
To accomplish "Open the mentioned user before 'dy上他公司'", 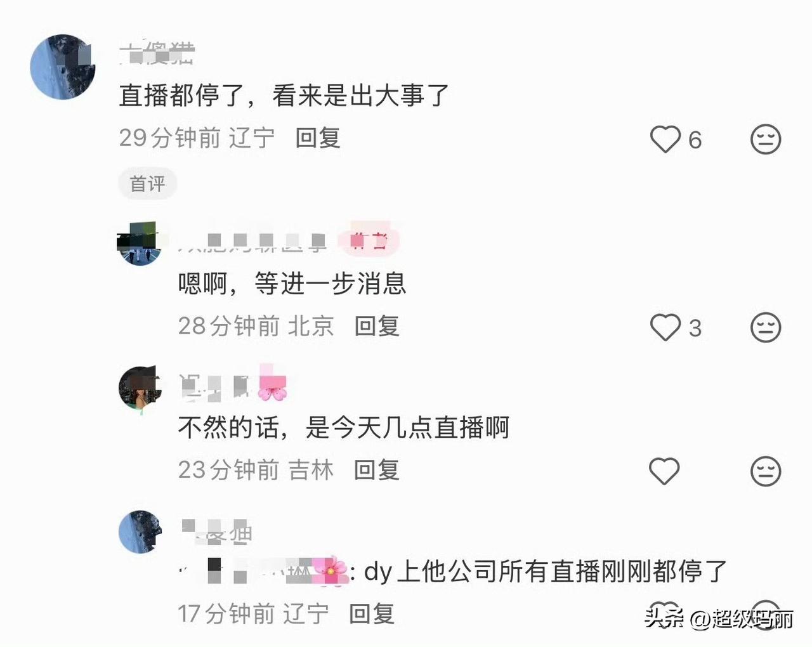I will click(x=263, y=572).
